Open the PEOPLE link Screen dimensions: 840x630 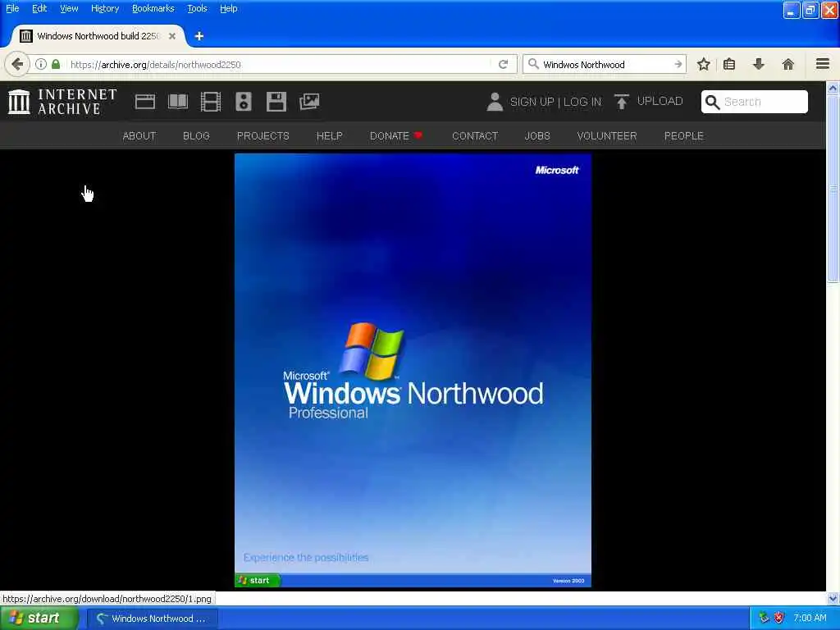[683, 136]
